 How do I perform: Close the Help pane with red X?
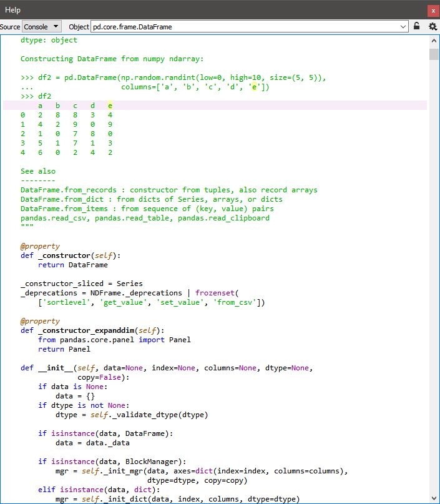433,11
